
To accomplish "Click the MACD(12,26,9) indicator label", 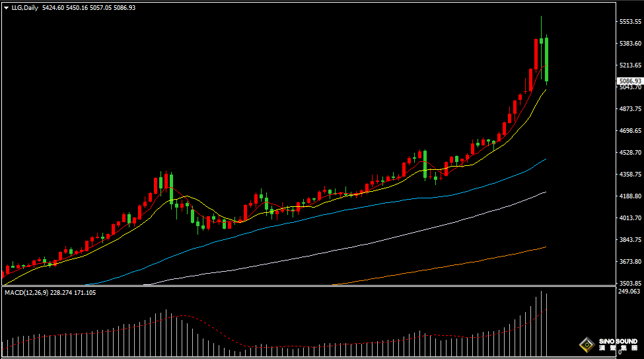I will tap(26, 292).
